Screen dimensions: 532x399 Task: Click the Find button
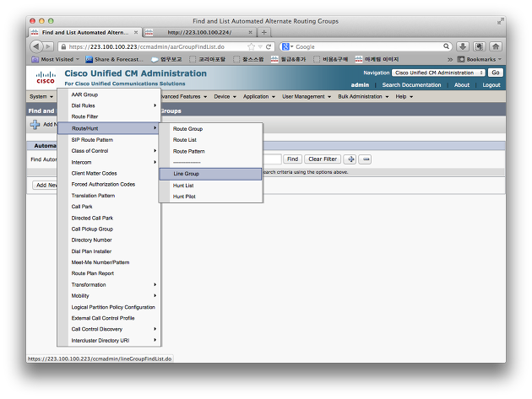point(292,159)
